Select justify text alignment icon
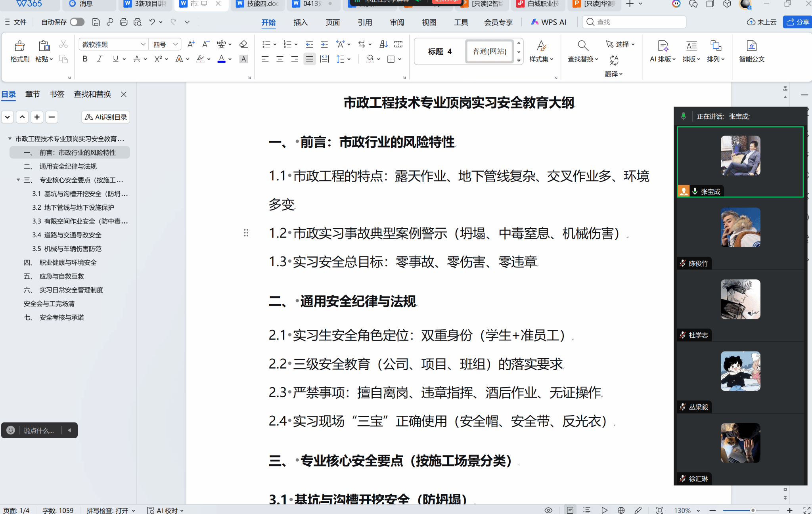Screen dimensions: 812x514 (309, 59)
